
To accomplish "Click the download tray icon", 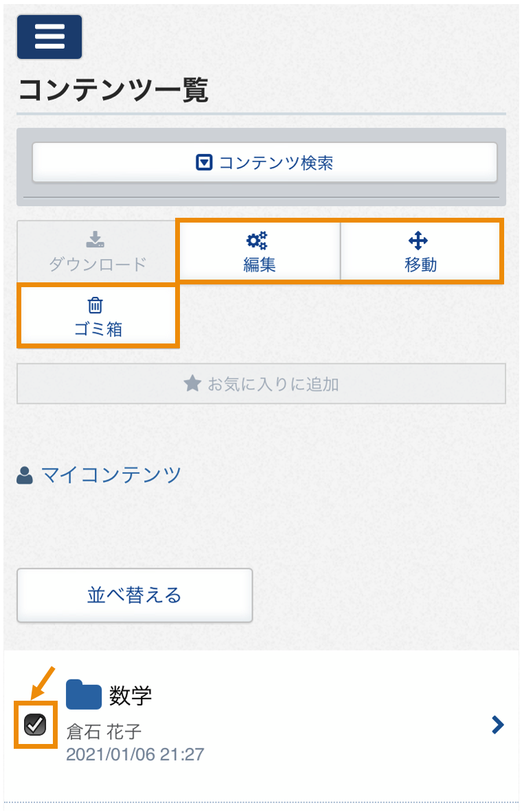I will pyautogui.click(x=95, y=239).
